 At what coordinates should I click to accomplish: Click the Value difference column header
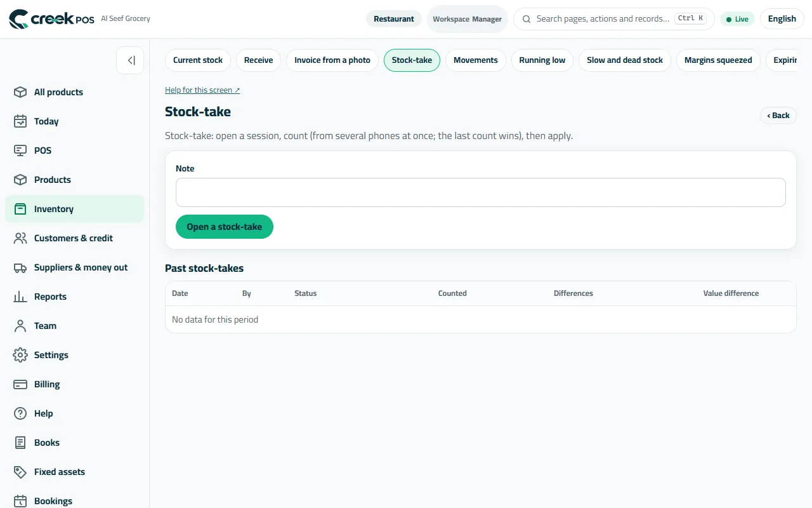pos(731,293)
